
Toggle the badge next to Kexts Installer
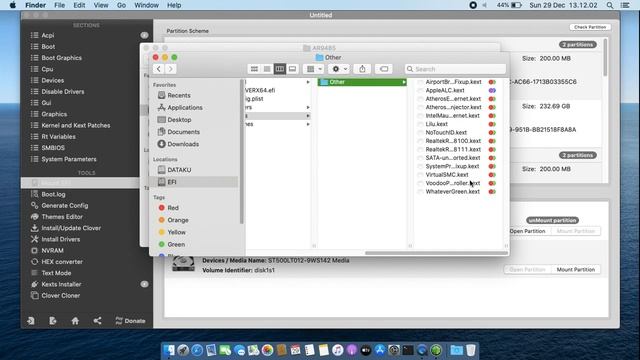[144, 284]
